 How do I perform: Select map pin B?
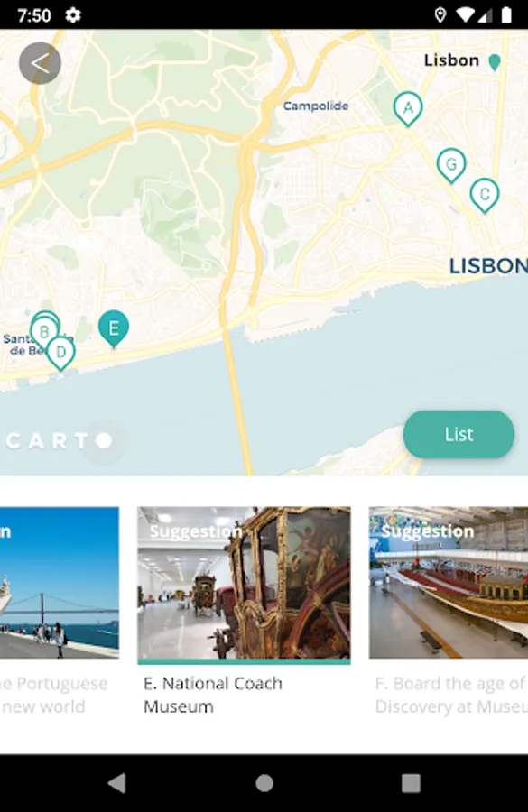click(x=44, y=331)
